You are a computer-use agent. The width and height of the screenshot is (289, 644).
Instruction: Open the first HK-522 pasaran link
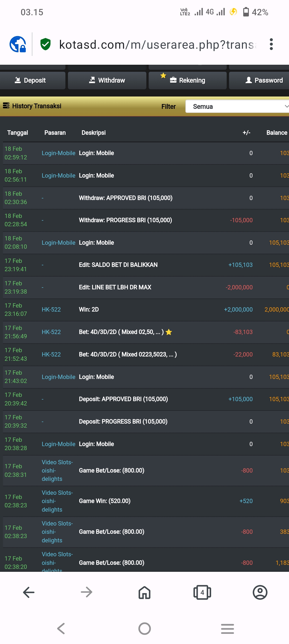51,309
